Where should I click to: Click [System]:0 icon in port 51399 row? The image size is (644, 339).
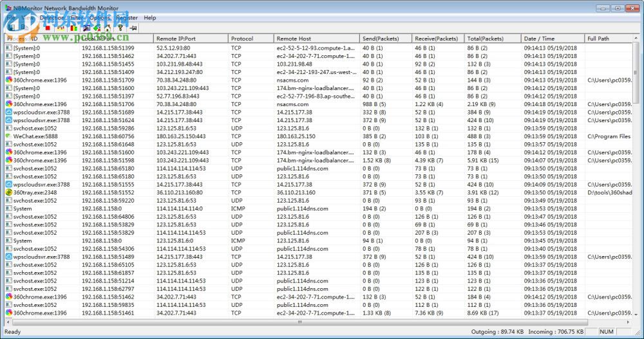[x=8, y=48]
